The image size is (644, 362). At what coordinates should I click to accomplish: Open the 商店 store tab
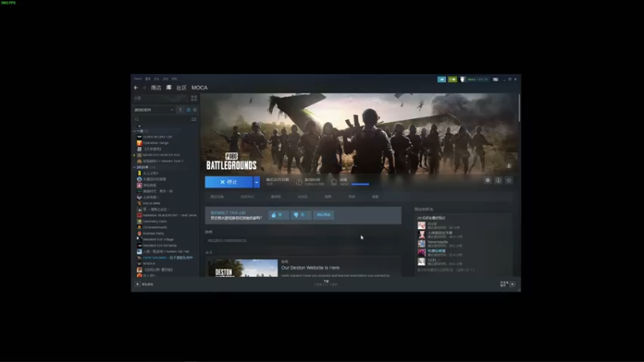[156, 88]
